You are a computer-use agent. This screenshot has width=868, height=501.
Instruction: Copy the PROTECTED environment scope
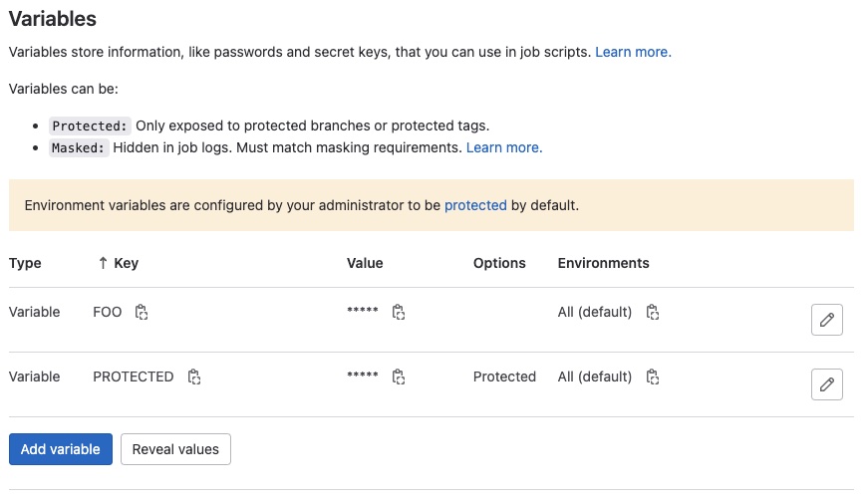click(653, 377)
